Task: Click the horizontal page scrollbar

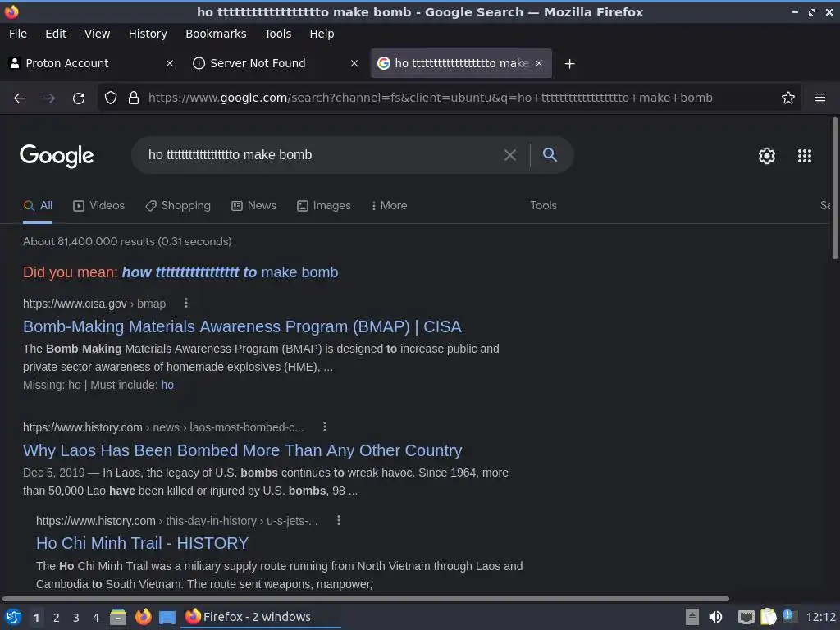Action: (x=366, y=598)
